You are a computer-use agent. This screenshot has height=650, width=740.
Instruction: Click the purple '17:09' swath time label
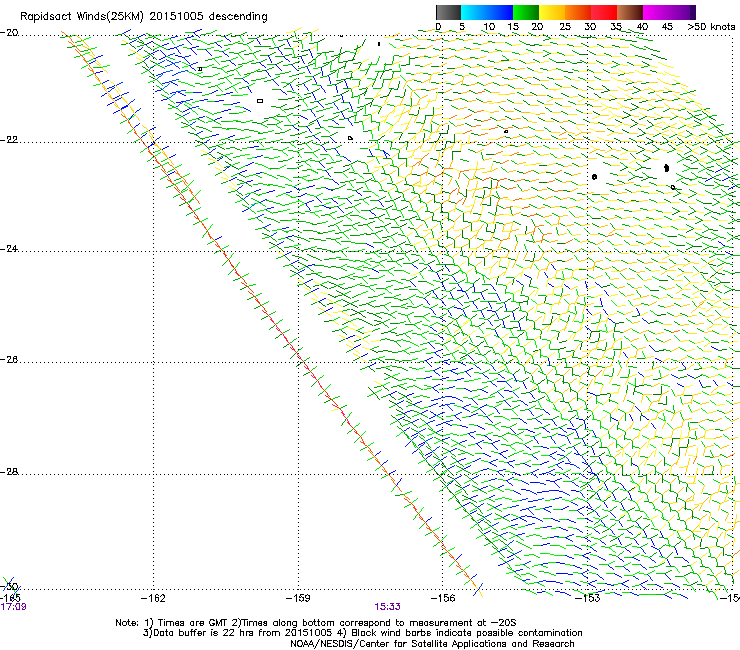(x=13, y=607)
